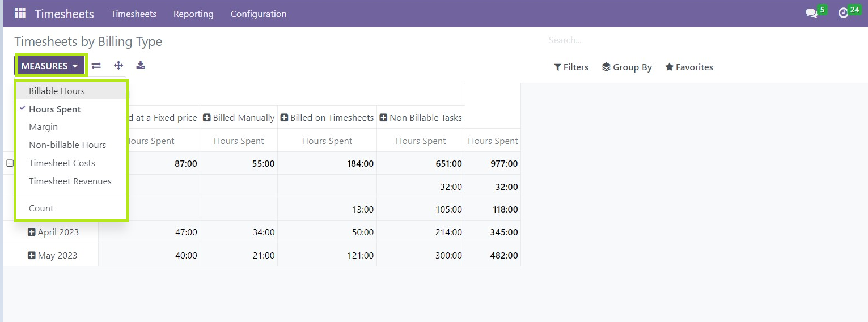Click the flip axis icon
The image size is (868, 322).
[x=96, y=66]
